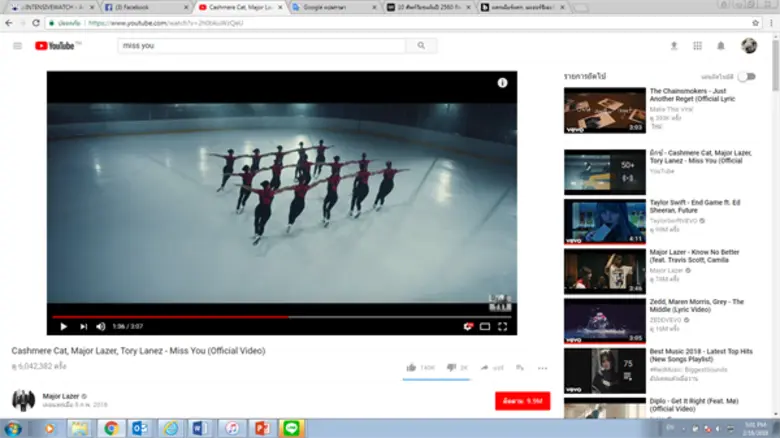Open Best Music 2018 playlist link
The image size is (780, 438).
(x=701, y=355)
